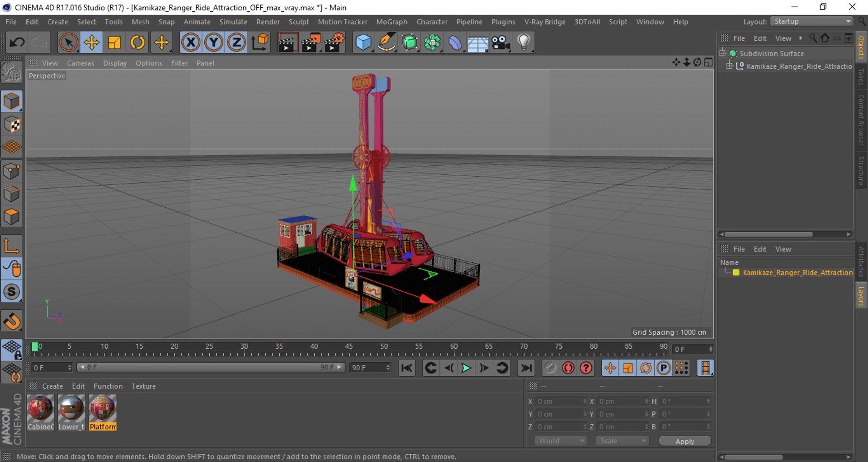Screen dimensions: 868x462
Task: Toggle X axis lock
Action: tap(191, 42)
